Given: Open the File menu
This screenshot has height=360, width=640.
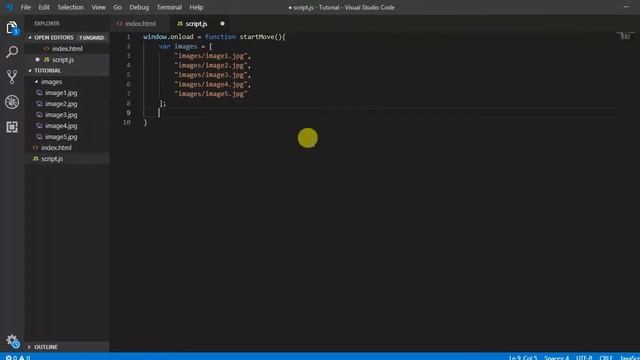Looking at the screenshot, I should click(x=25, y=7).
